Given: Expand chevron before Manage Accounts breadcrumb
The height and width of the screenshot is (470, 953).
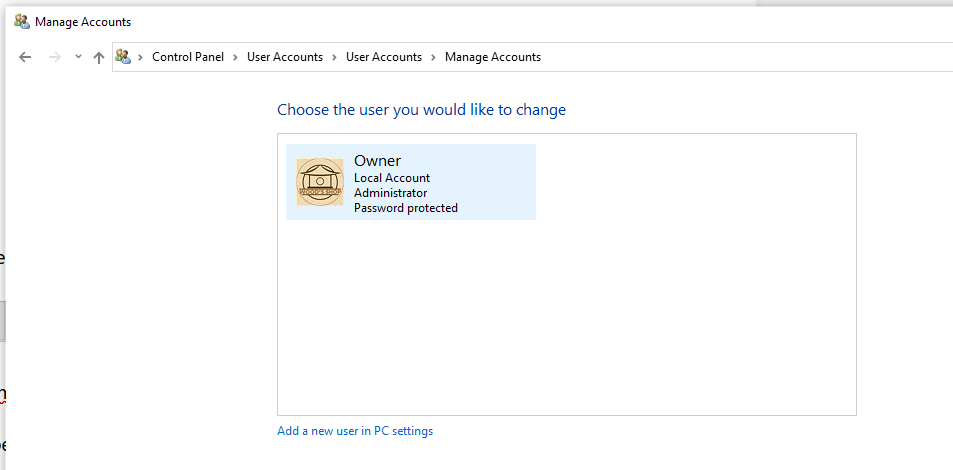Looking at the screenshot, I should click(x=433, y=57).
